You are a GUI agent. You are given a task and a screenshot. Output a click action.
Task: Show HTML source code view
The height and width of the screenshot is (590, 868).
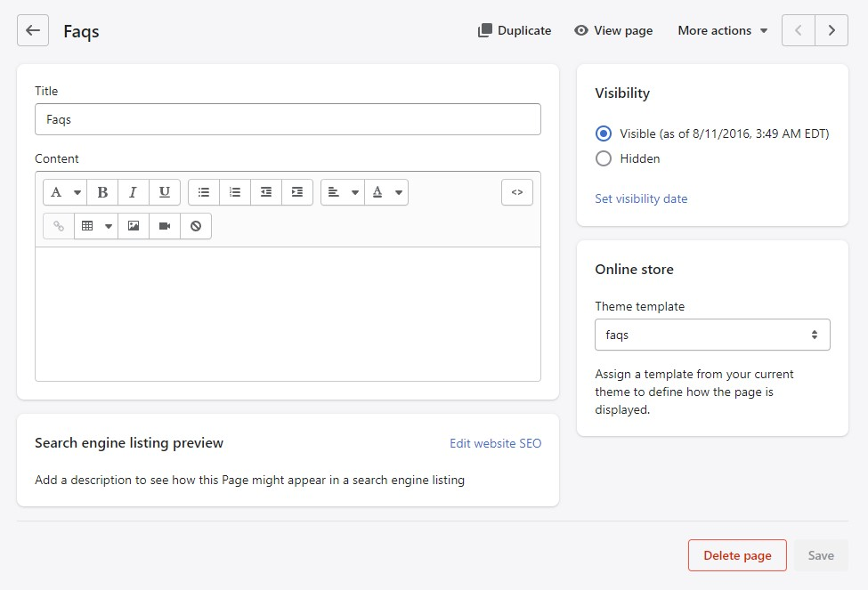[517, 192]
